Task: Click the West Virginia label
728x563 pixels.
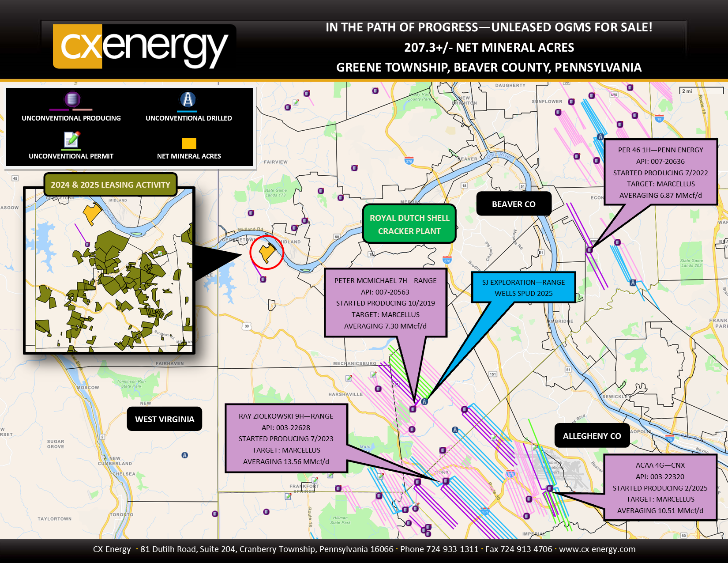Action: pos(165,419)
